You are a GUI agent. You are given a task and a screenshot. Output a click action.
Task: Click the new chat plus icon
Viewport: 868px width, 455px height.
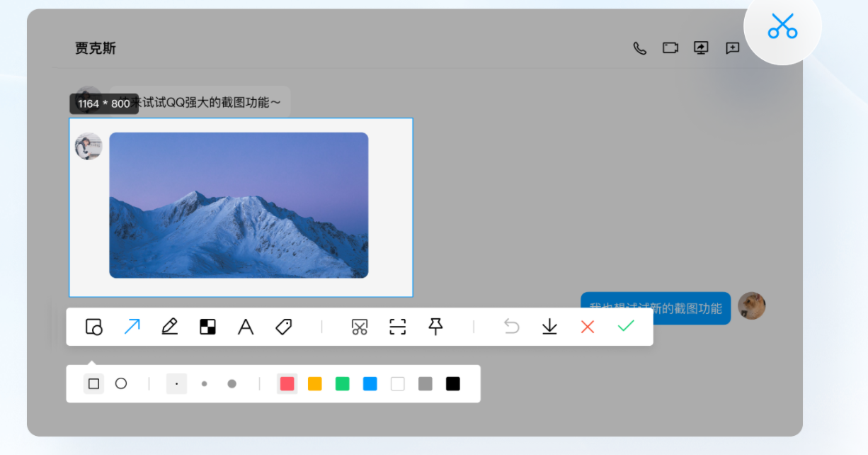point(733,48)
